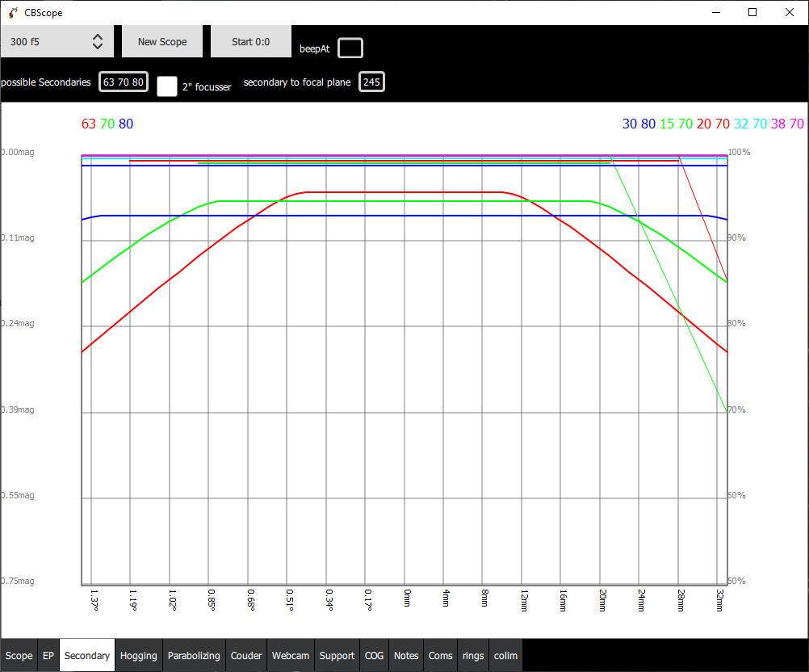The width and height of the screenshot is (809, 672).
Task: Switch to the Scope tab
Action: click(x=19, y=656)
